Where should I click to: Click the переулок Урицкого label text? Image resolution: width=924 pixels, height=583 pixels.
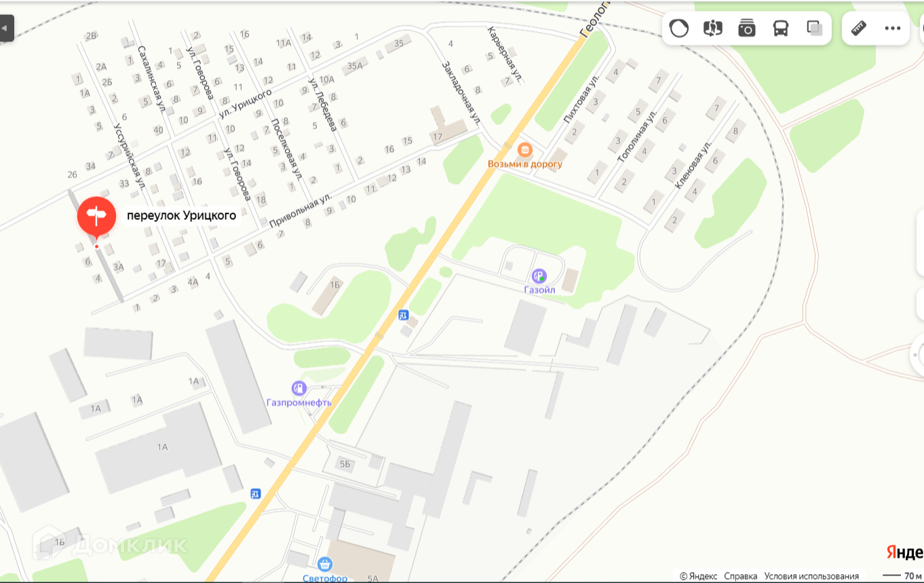(181, 216)
